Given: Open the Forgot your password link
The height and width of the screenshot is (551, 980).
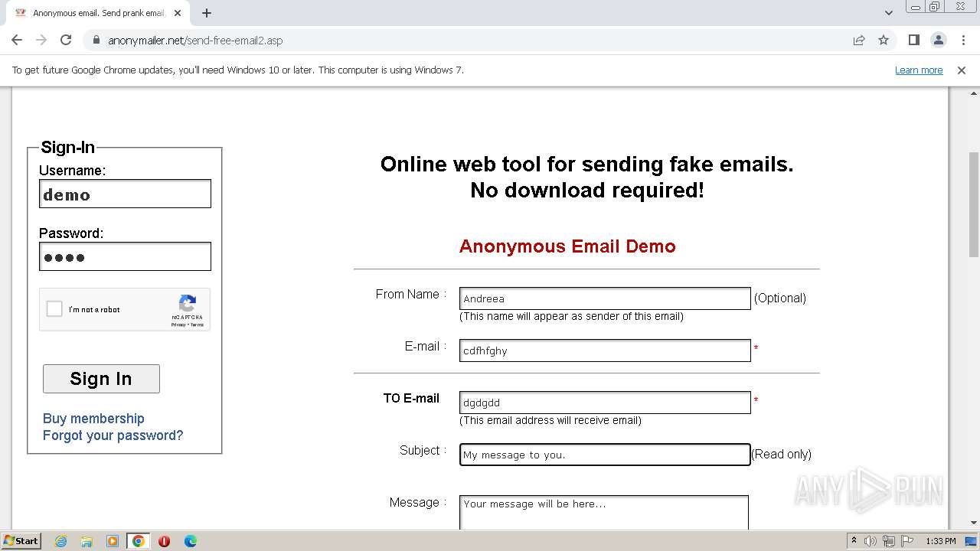Looking at the screenshot, I should tap(113, 435).
